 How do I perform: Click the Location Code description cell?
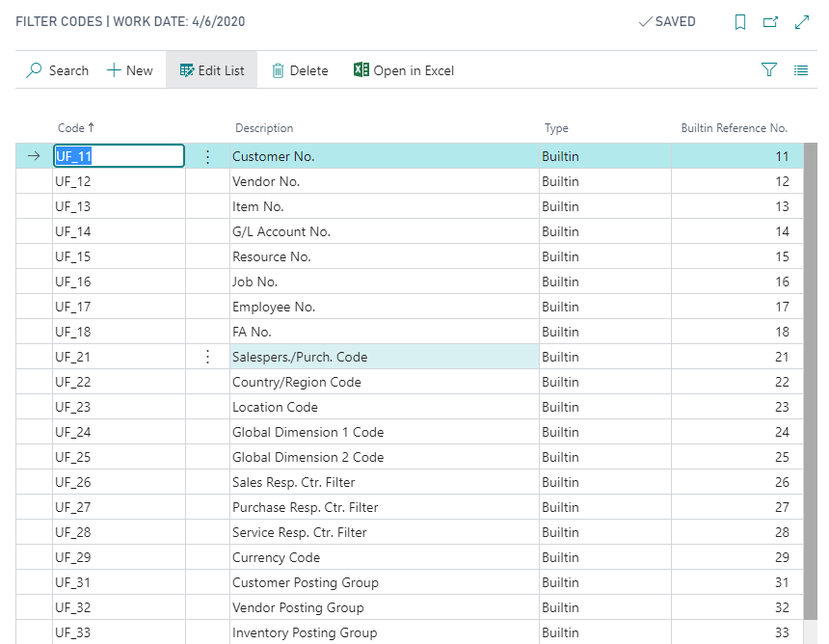(x=385, y=407)
